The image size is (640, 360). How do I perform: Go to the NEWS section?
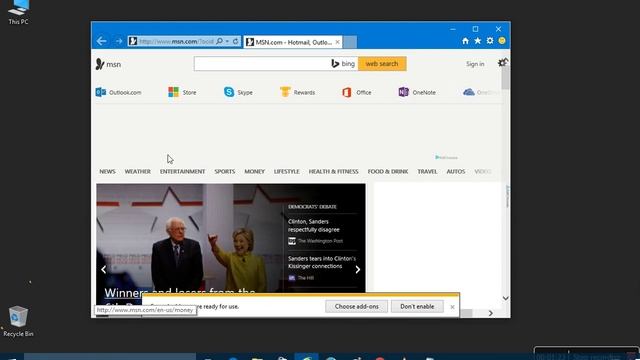tap(107, 171)
